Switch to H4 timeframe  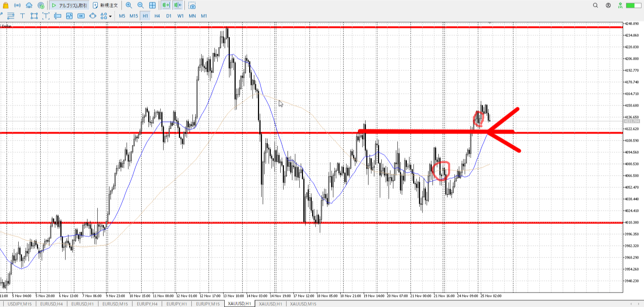pyautogui.click(x=157, y=16)
